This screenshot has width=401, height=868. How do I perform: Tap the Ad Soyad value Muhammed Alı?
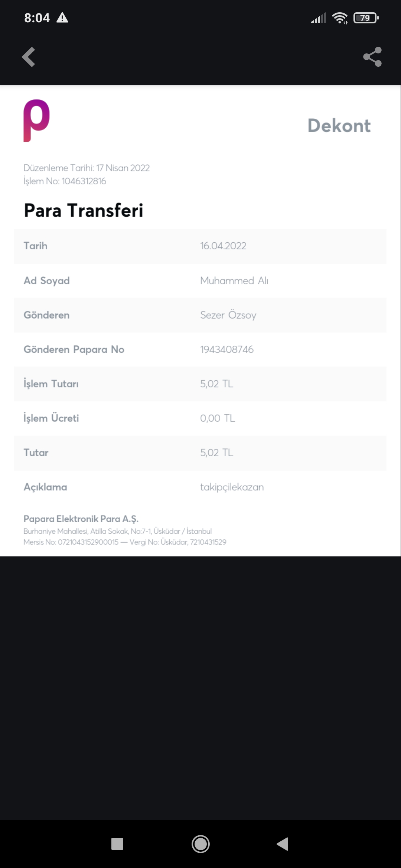[234, 280]
